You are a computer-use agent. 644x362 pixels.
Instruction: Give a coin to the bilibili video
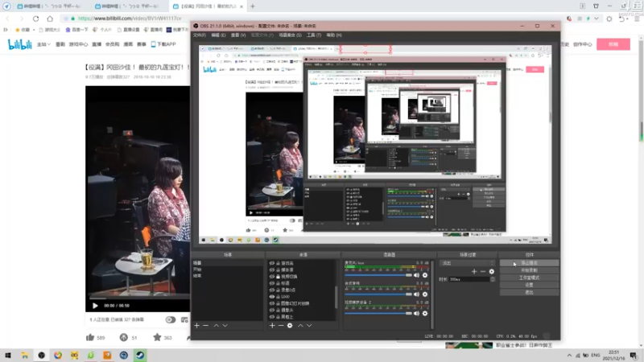pyautogui.click(x=124, y=337)
